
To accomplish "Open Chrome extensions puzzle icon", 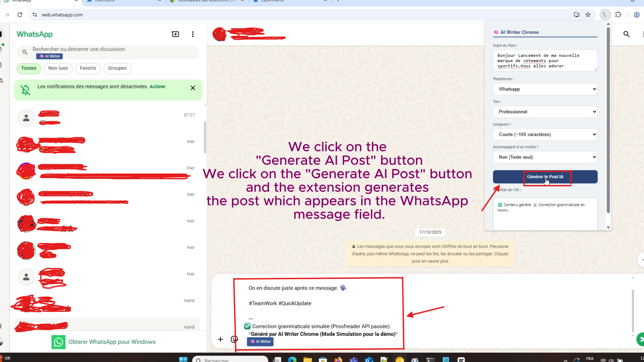I will tap(618, 15).
